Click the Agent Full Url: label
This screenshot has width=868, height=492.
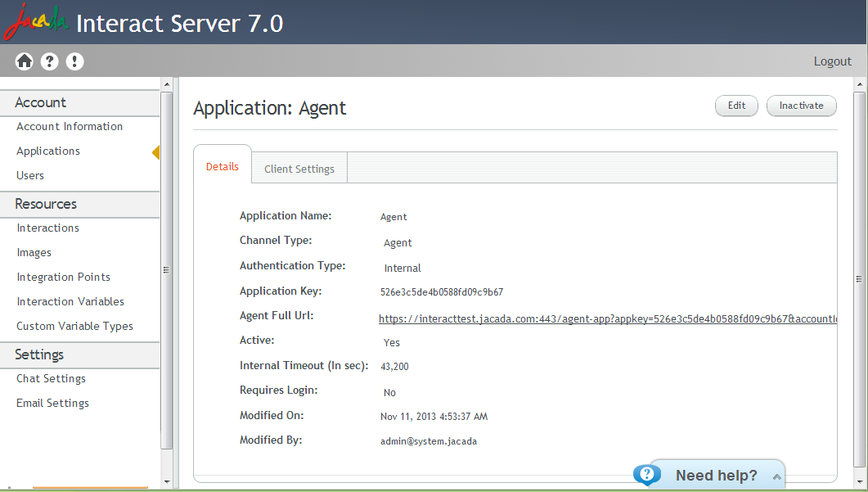277,315
